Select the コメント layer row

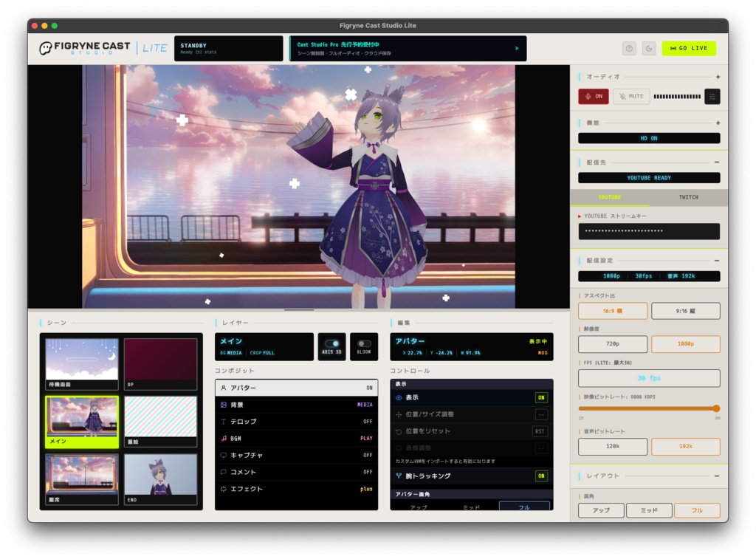[x=297, y=472]
